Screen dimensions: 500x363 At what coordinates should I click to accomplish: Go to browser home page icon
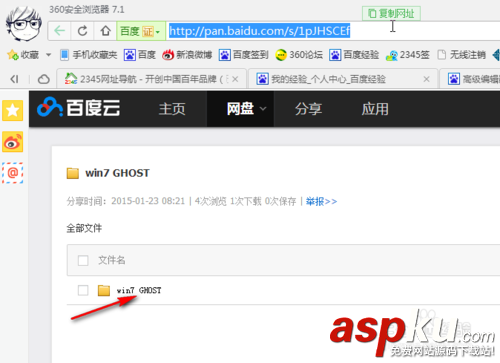(x=105, y=31)
